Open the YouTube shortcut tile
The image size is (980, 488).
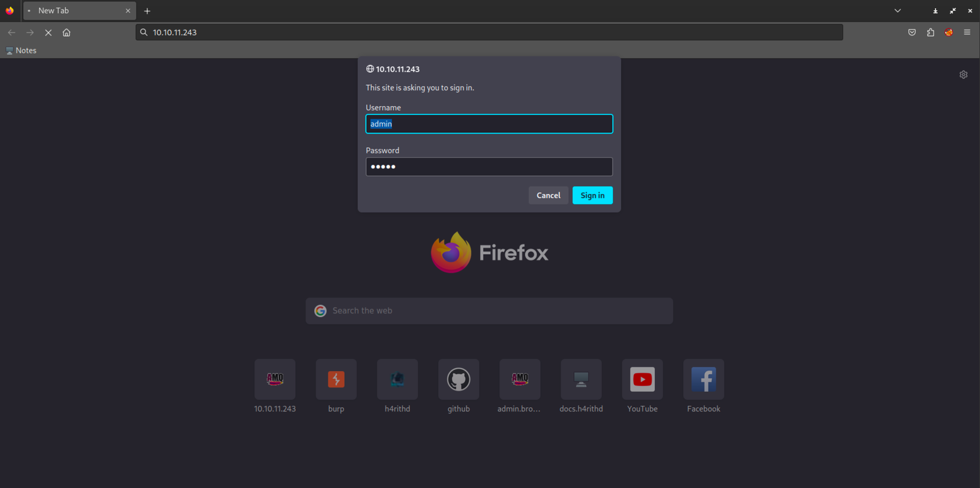[x=642, y=380]
